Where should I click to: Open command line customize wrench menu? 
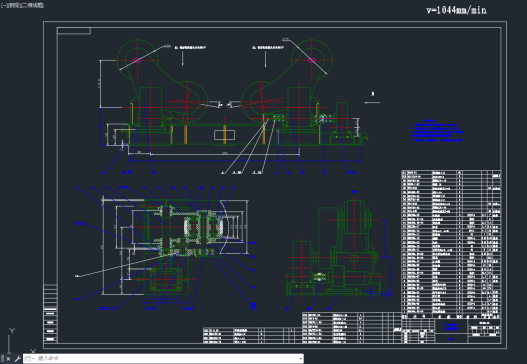17,359
